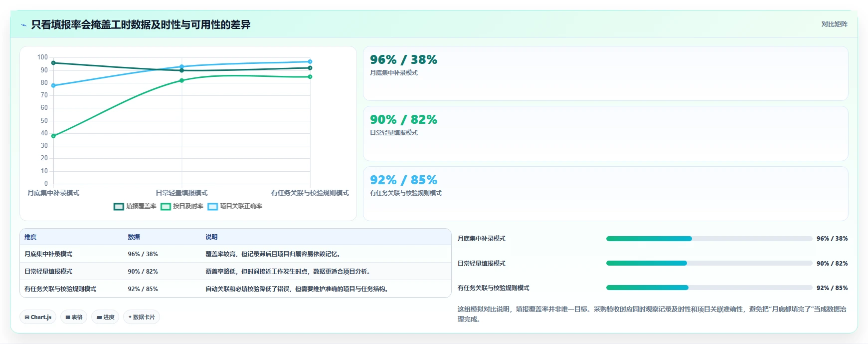Toggle the 填报覆盖率 legend item

pos(135,206)
